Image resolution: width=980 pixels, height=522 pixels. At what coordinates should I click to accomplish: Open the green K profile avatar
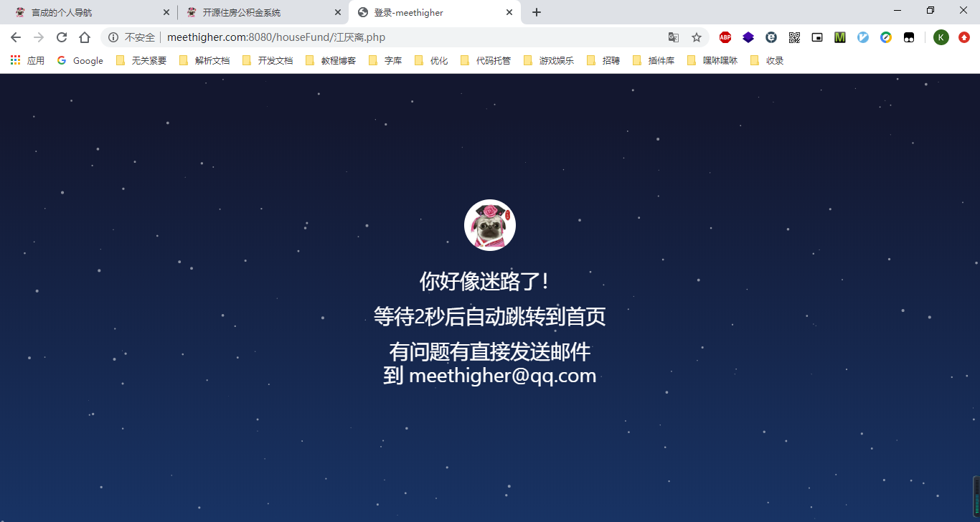coord(941,37)
